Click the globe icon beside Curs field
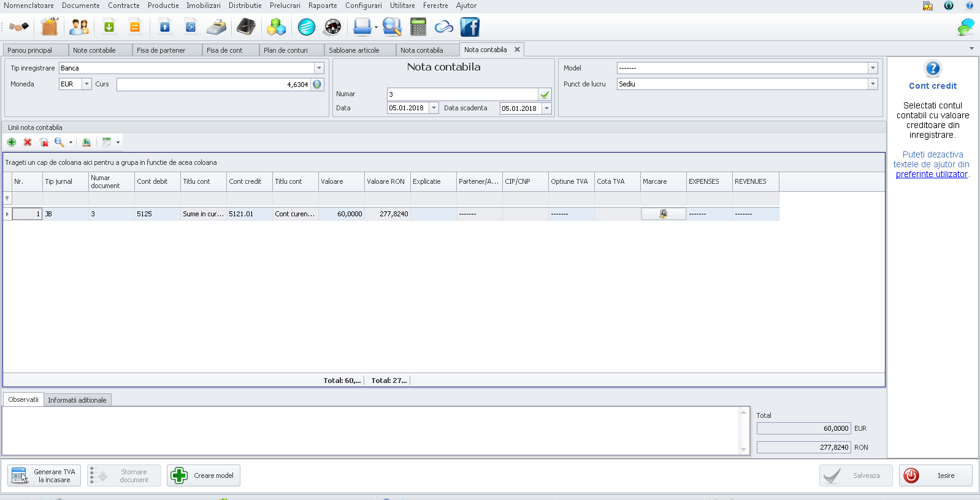Viewport: 980px width, 500px height. (317, 85)
